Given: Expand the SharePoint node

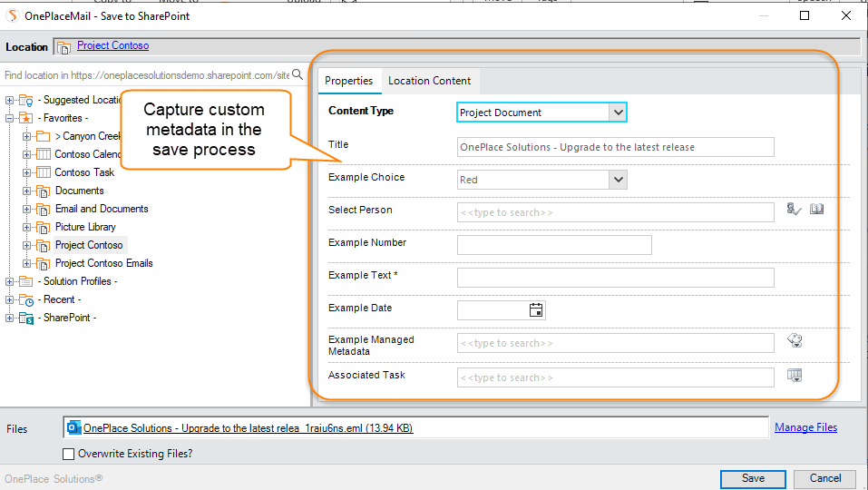Looking at the screenshot, I should (x=9, y=318).
